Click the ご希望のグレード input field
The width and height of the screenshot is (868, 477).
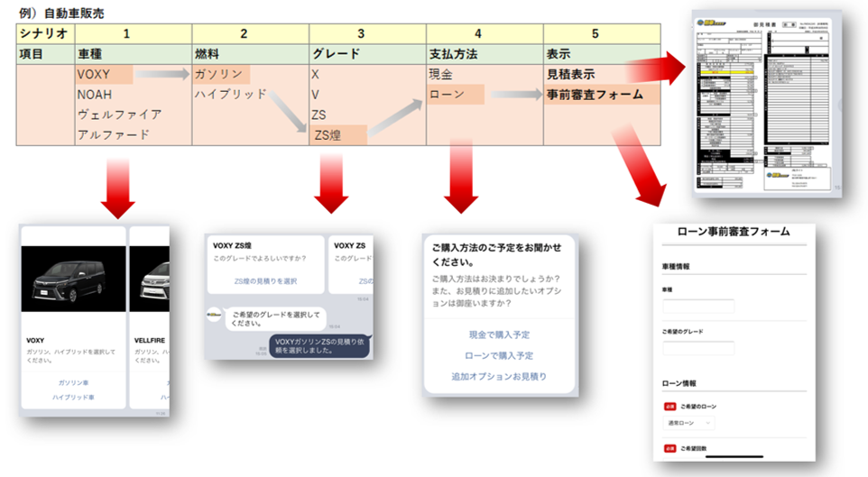[x=698, y=348]
